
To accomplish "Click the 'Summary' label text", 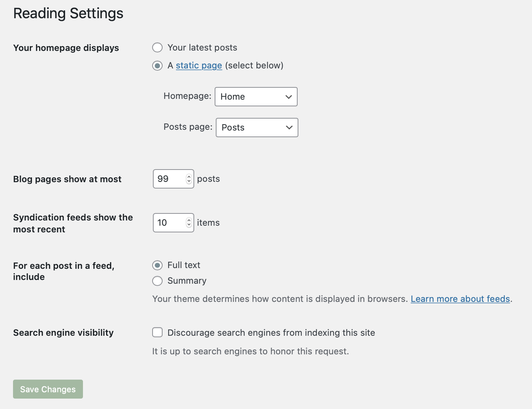I will pyautogui.click(x=187, y=281).
